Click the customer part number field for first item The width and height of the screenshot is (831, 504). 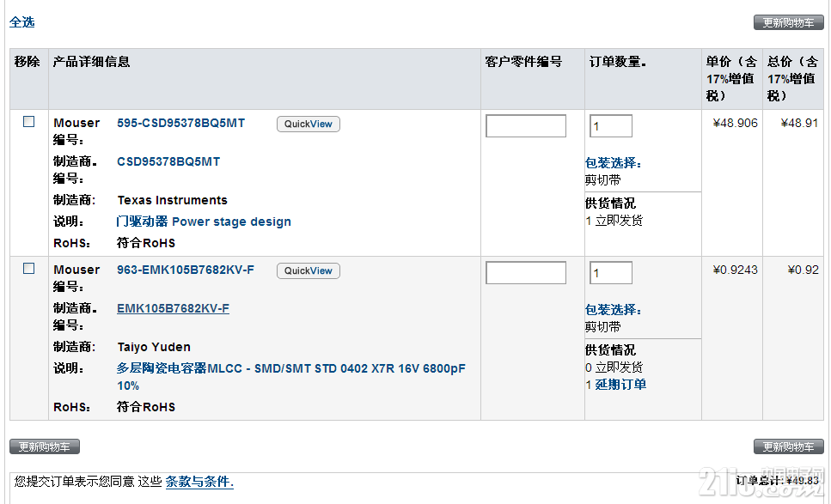526,126
